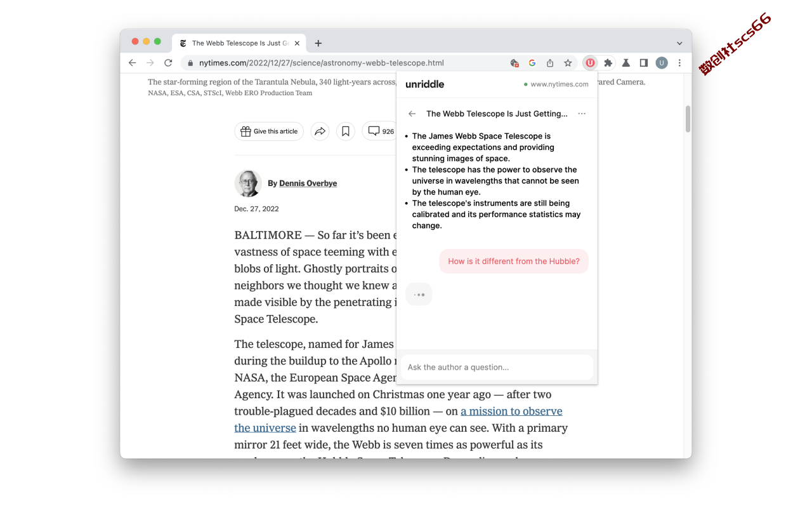Click the browser forward arrow
This screenshot has height=508, width=812.
click(150, 63)
